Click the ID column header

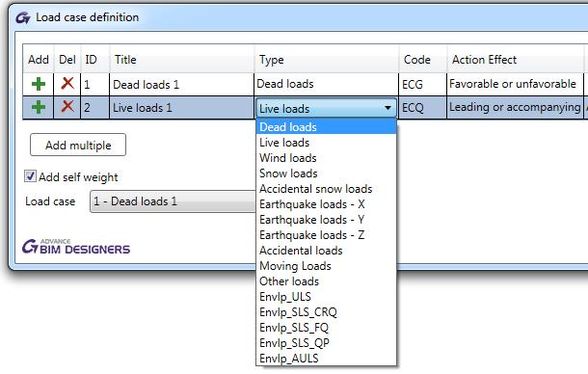94,59
